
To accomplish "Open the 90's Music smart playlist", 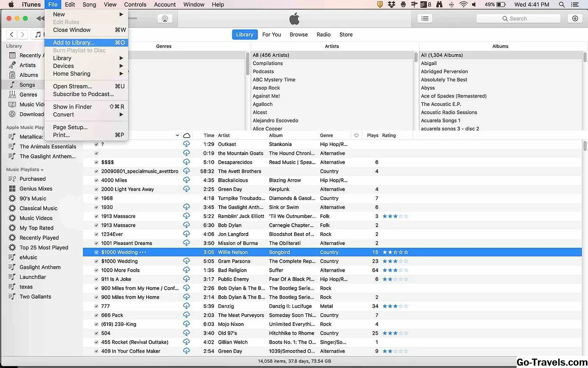I will point(33,199).
